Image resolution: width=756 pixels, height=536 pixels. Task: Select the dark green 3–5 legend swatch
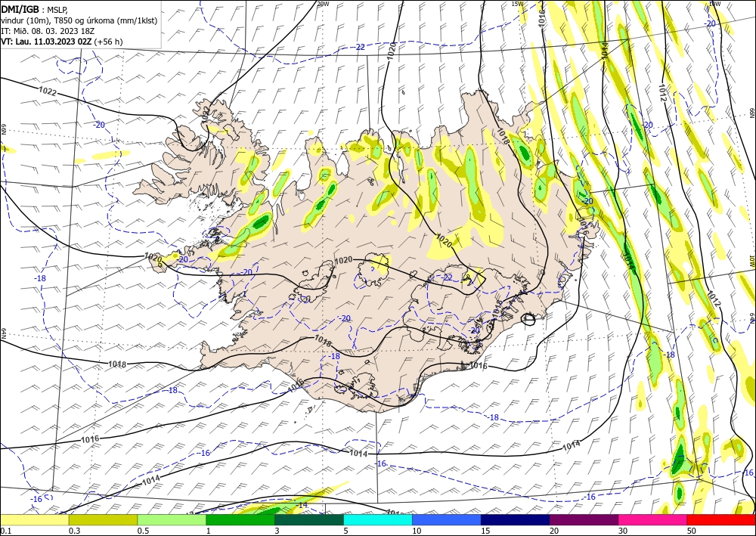309,519
